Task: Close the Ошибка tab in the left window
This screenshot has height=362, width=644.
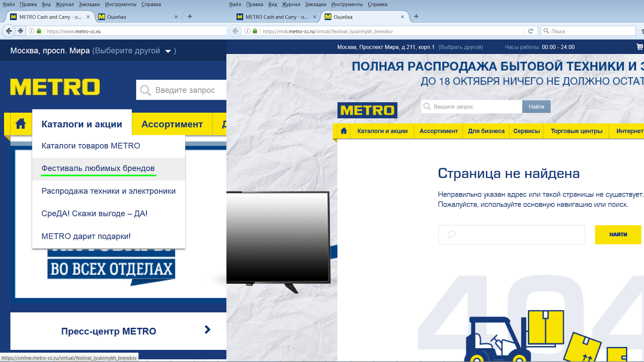Action: [x=176, y=17]
